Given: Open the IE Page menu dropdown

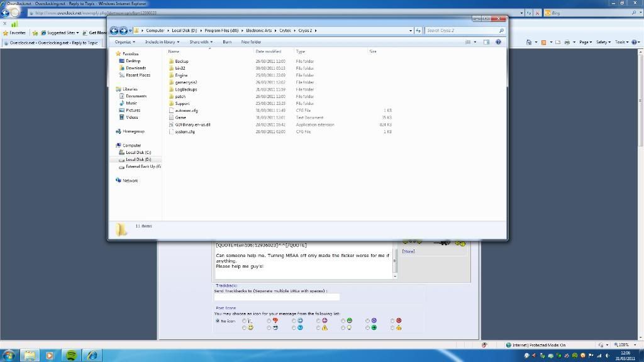Looking at the screenshot, I should (x=586, y=42).
